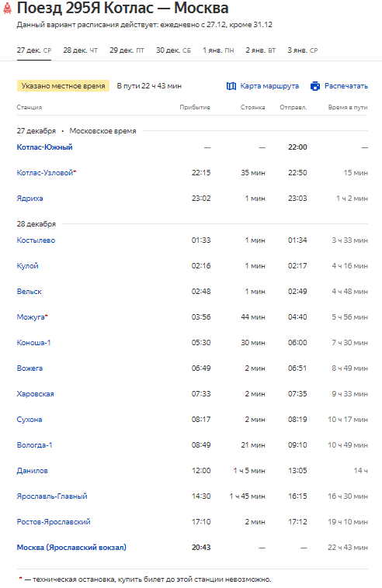Open the Вологда-1 station link
Screen dimensions: 382x588
tap(34, 445)
